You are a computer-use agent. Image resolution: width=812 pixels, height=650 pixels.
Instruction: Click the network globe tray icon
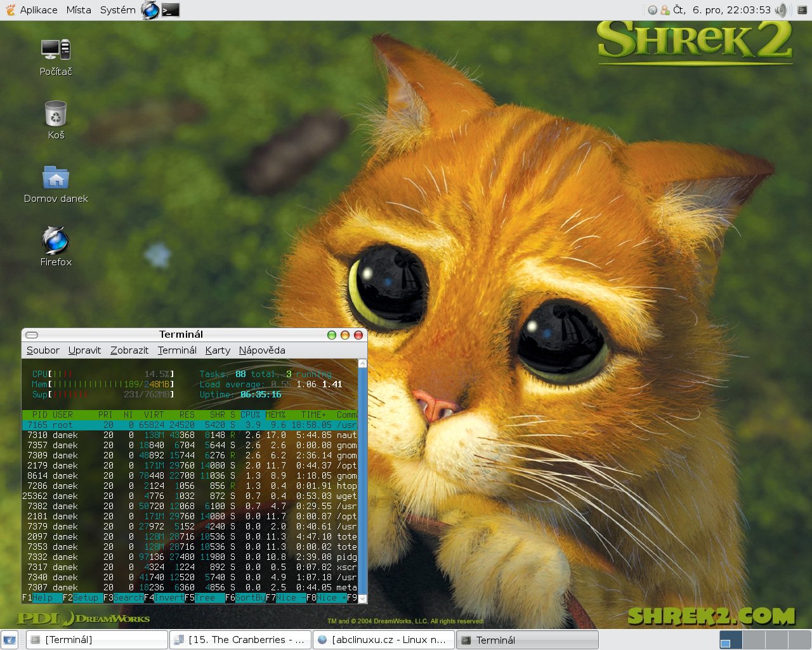coord(652,10)
